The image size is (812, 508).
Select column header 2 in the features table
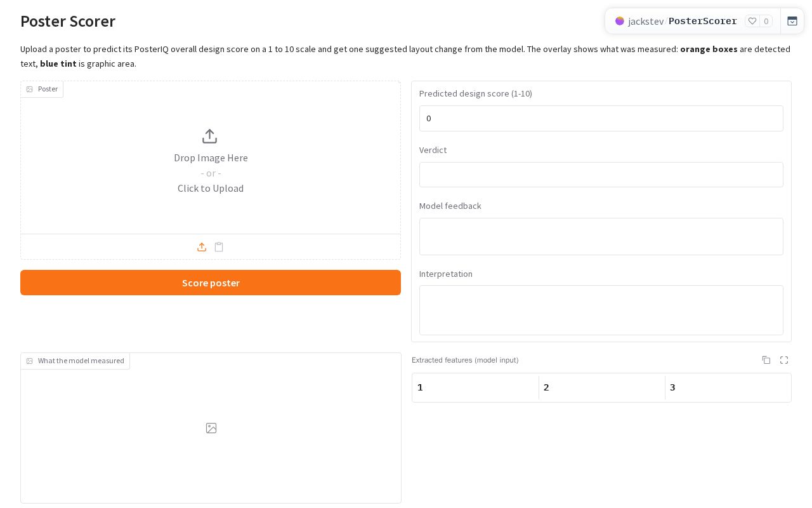(601, 387)
